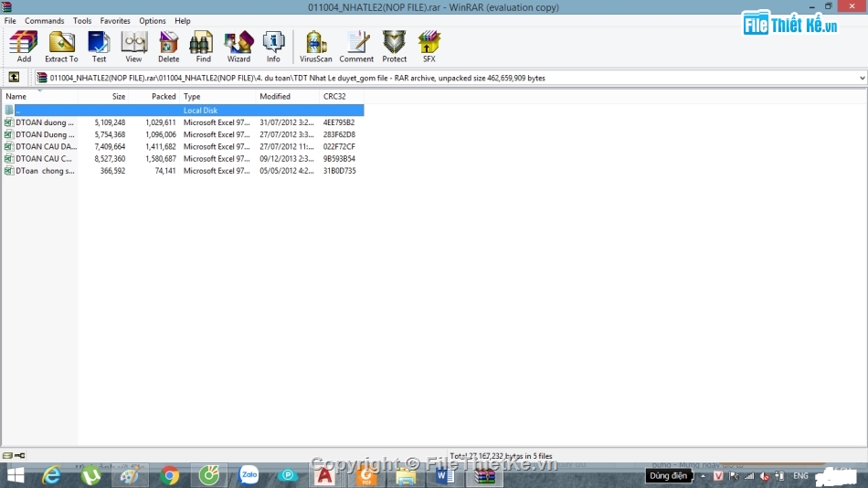Click the network signal tray icon
This screenshot has height=488, width=868.
(749, 476)
